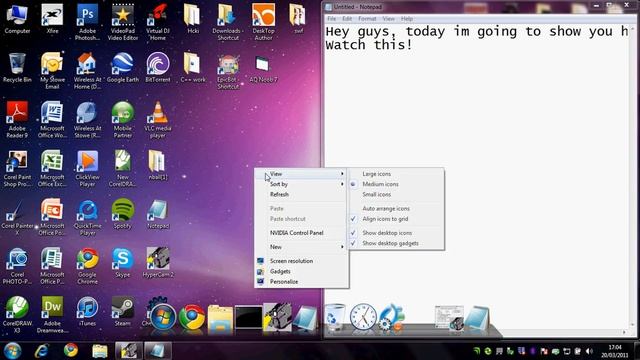Click inside Notepad text area
Viewport: 640px width, 360px height.
point(477,176)
